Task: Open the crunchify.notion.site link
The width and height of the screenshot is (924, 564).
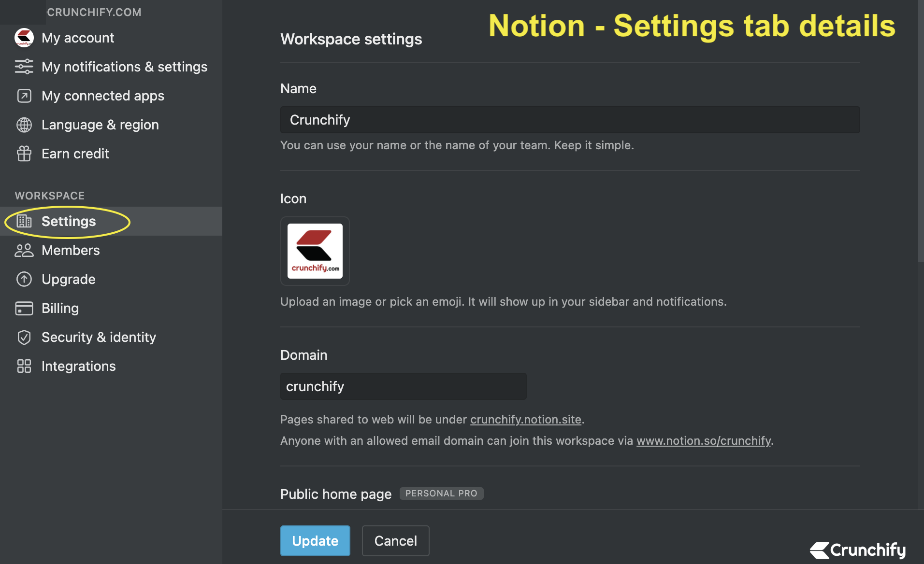Action: click(x=526, y=419)
